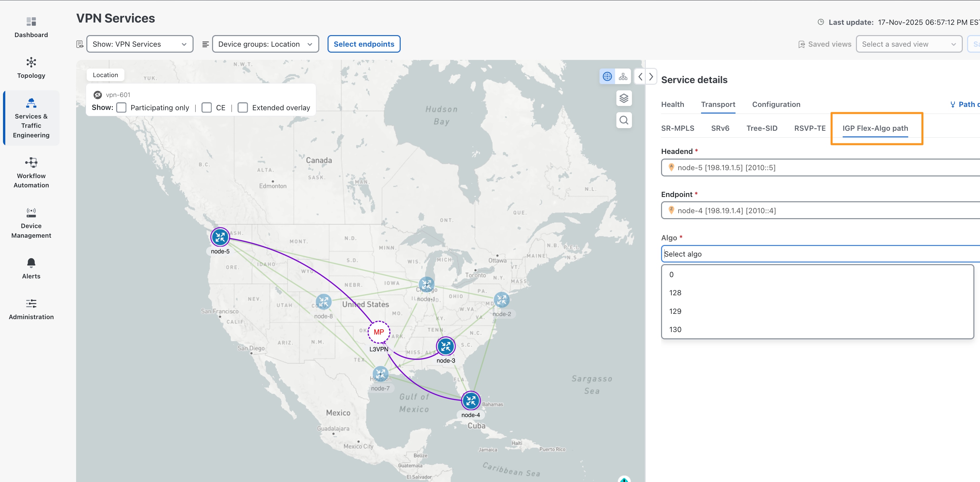Image resolution: width=980 pixels, height=482 pixels.
Task: Open the SR-MPLS sub-tab
Action: [678, 128]
